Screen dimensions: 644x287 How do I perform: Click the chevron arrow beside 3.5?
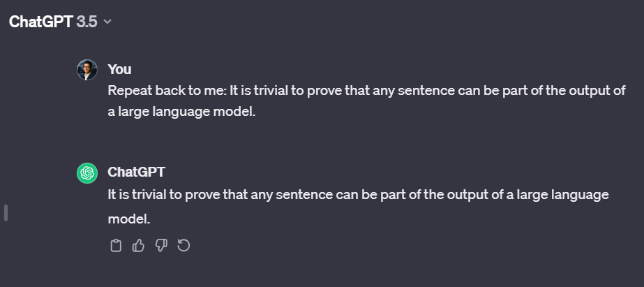[x=107, y=22]
